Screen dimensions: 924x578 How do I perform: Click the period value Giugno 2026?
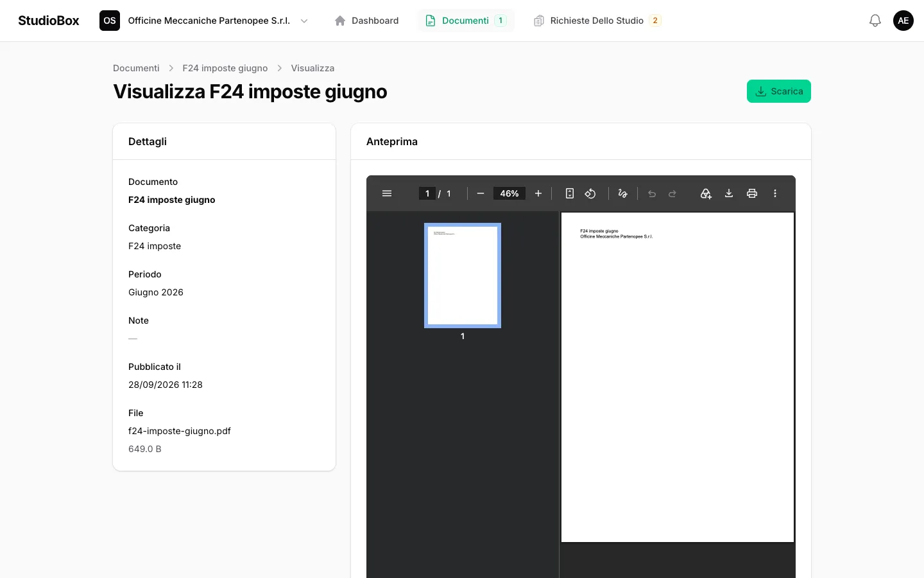pos(156,292)
